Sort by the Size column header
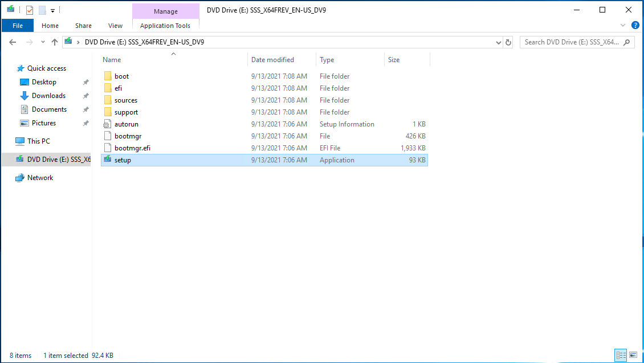The image size is (644, 363). point(393,59)
